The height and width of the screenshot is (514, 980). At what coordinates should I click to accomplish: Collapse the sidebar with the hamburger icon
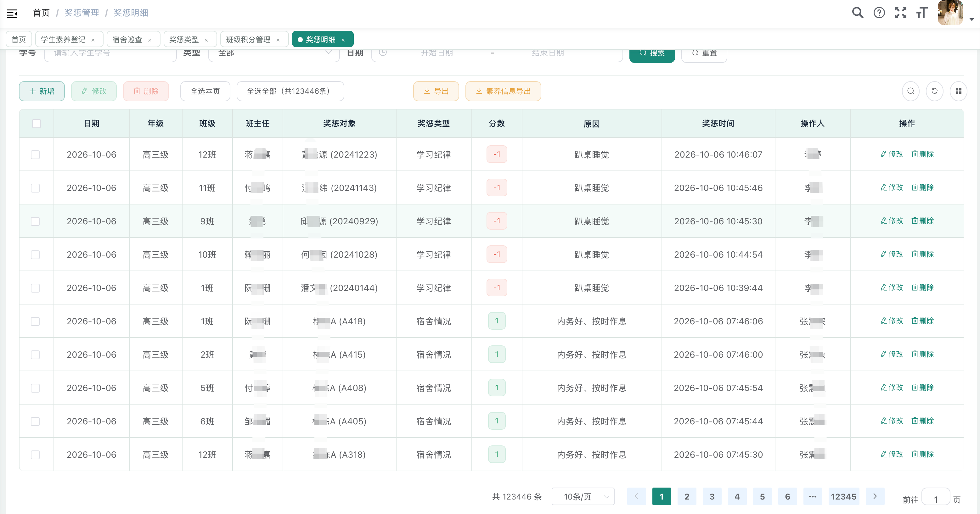[12, 14]
